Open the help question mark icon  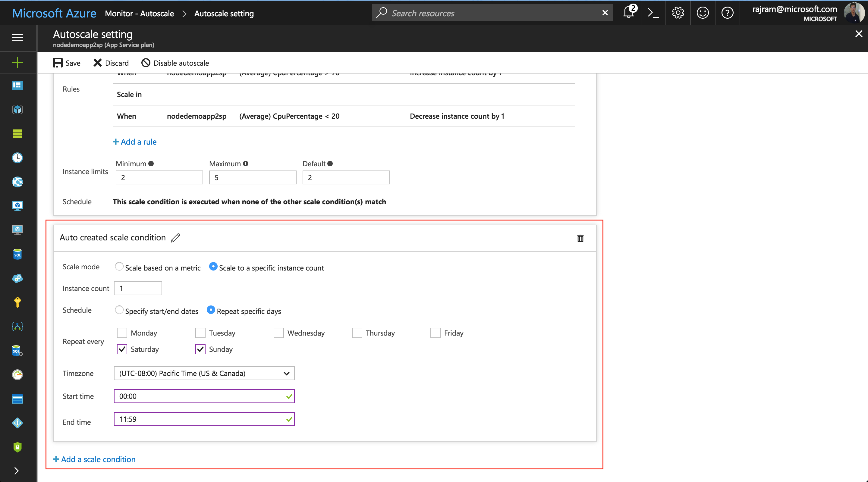point(727,13)
